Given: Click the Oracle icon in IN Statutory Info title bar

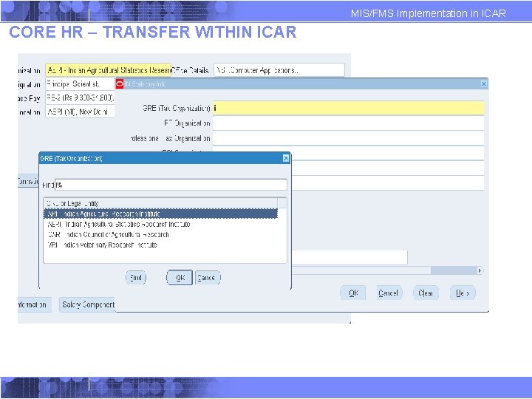Looking at the screenshot, I should pyautogui.click(x=120, y=83).
